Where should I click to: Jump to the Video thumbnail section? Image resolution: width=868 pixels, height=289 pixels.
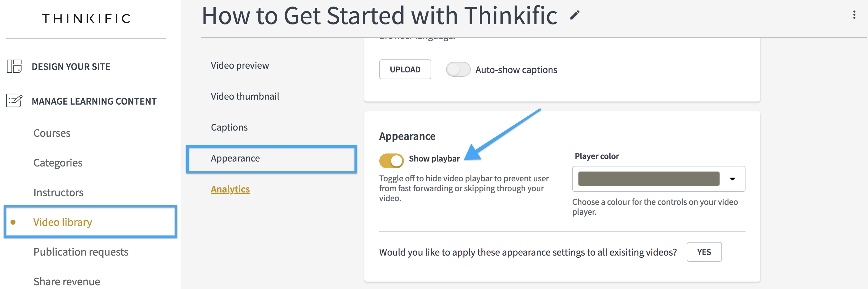click(245, 97)
